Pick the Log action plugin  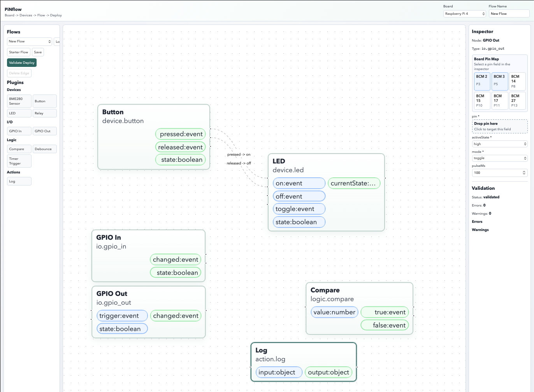click(x=19, y=181)
